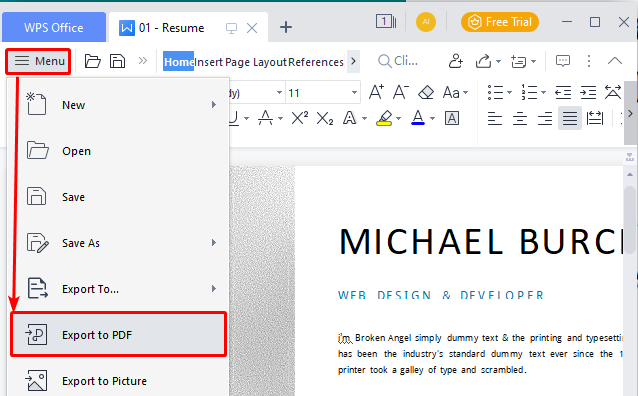Viewport: 638px width, 396px height.
Task: Click the character border A icon
Action: pos(452,118)
